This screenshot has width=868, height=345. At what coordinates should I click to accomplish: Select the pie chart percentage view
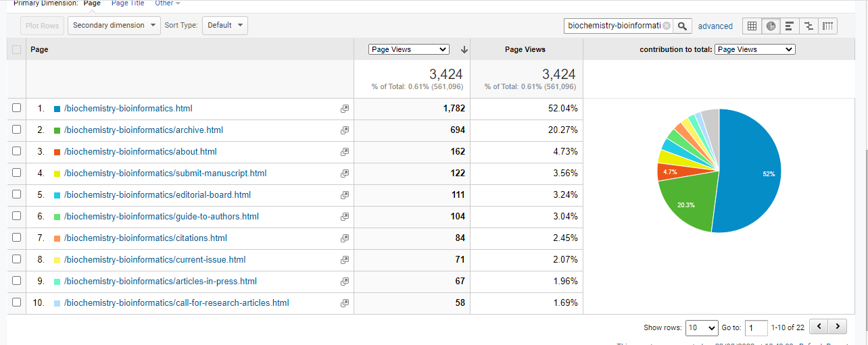pos(770,26)
